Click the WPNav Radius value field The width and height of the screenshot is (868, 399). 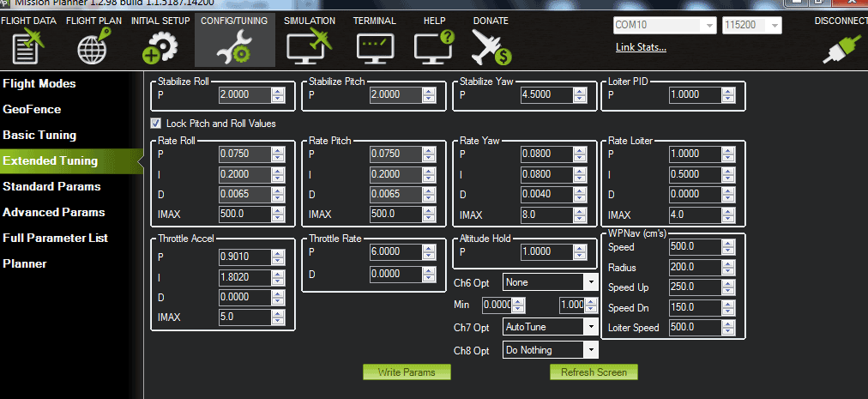696,267
